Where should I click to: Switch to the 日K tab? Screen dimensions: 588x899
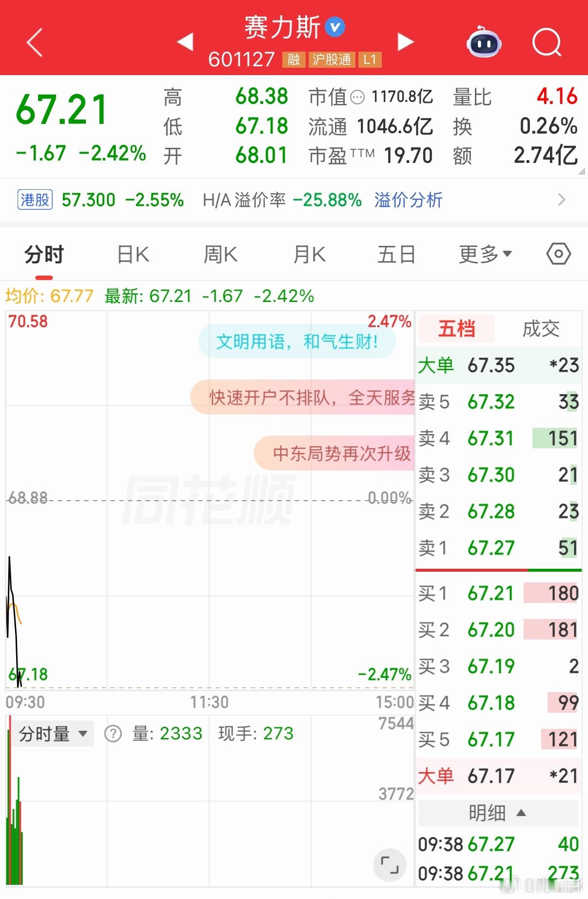click(x=133, y=255)
